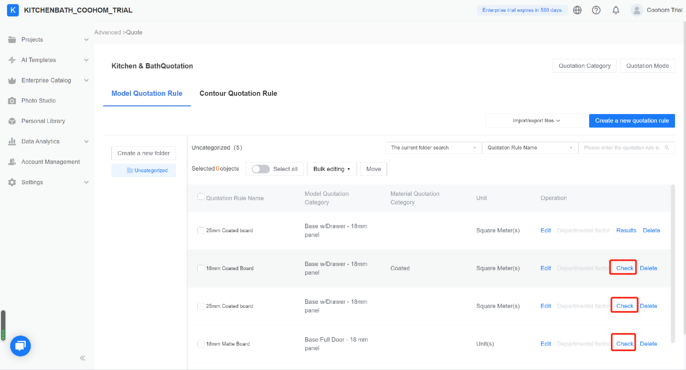Expand the Settings chevron

click(86, 182)
